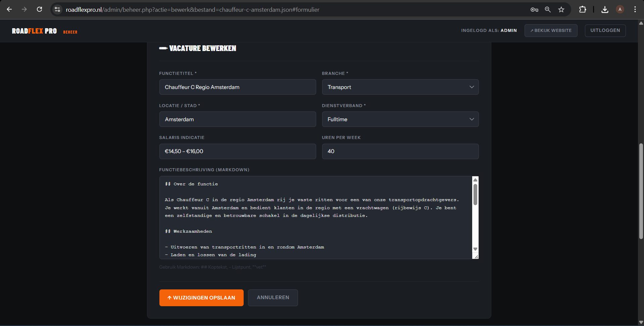This screenshot has width=644, height=326.
Task: Open the Chrome three-dot menu
Action: 635,9
